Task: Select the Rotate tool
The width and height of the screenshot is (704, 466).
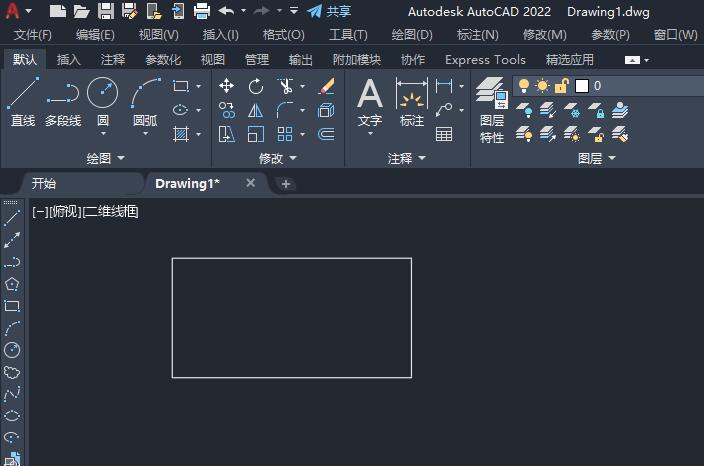Action: click(256, 86)
